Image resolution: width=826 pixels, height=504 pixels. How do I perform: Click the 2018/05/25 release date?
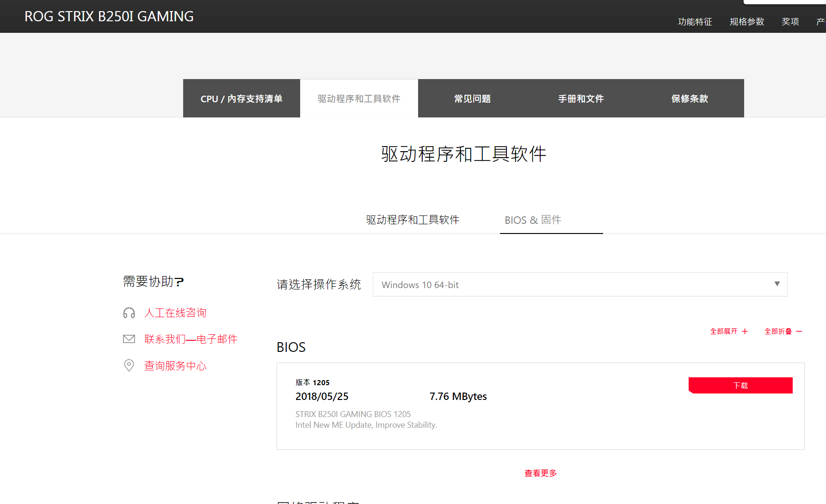322,396
